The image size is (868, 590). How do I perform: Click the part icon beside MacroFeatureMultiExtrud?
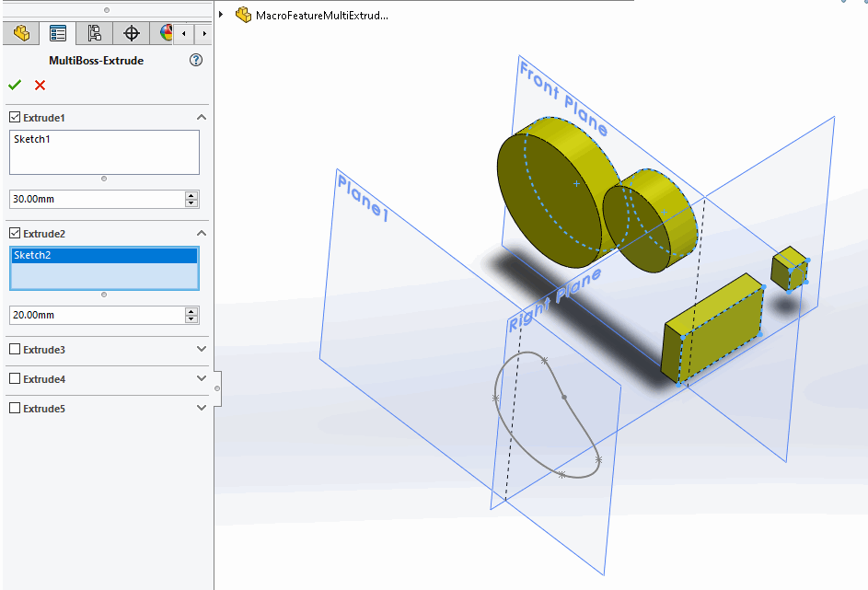(x=244, y=15)
